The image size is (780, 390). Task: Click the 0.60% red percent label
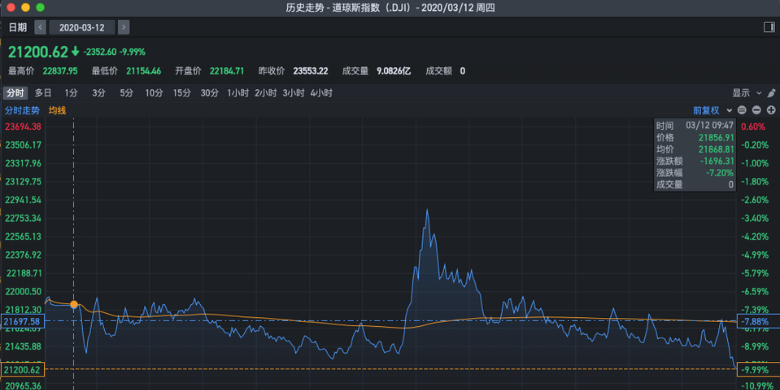coord(753,127)
